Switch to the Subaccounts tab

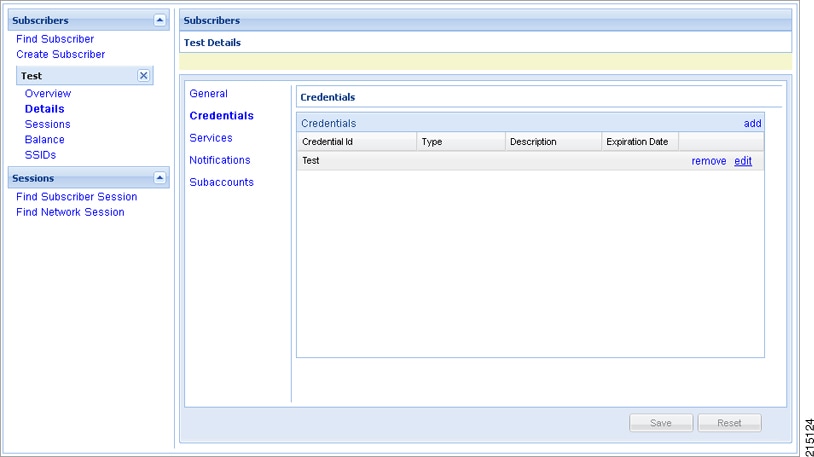tap(221, 182)
